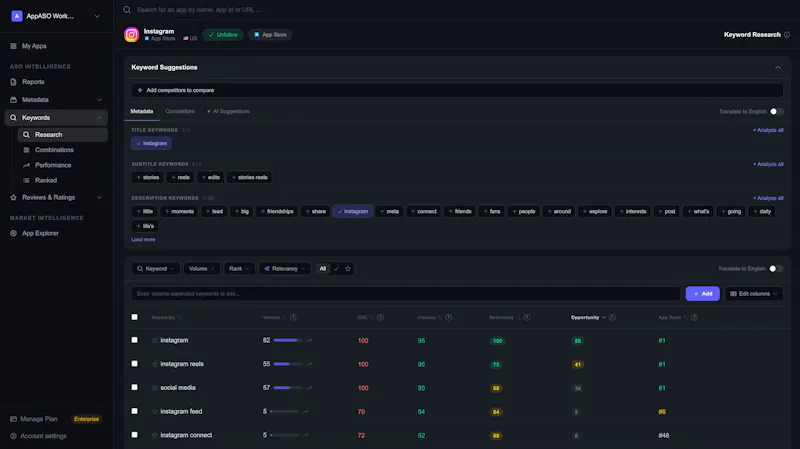Open Chance column help icon
Viewport: 800px width, 449px height.
[448, 317]
